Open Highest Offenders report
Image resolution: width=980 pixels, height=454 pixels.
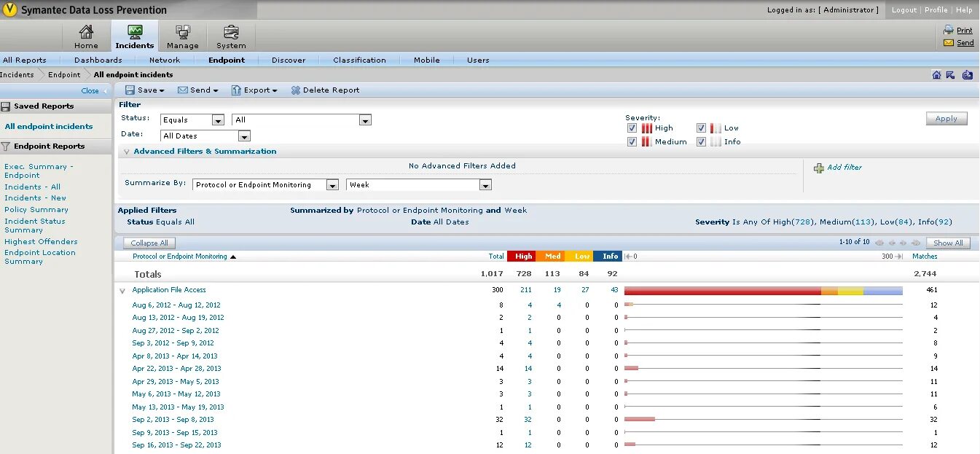tap(41, 242)
